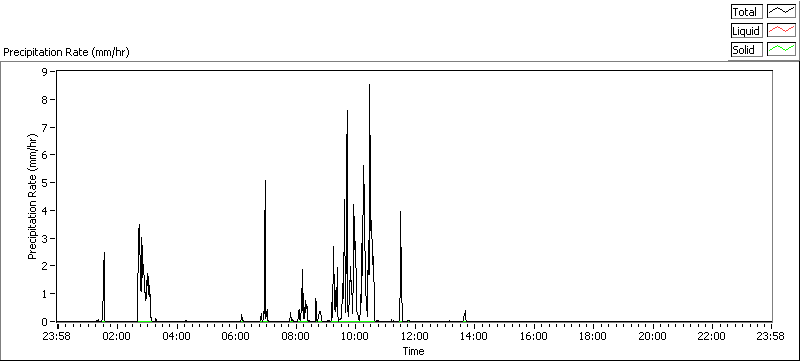Click the 12:00 time axis label
This screenshot has width=800, height=361.
[415, 337]
